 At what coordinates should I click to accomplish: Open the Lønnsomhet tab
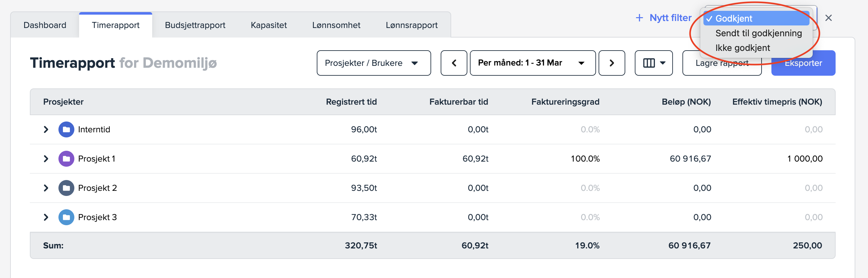coord(336,25)
